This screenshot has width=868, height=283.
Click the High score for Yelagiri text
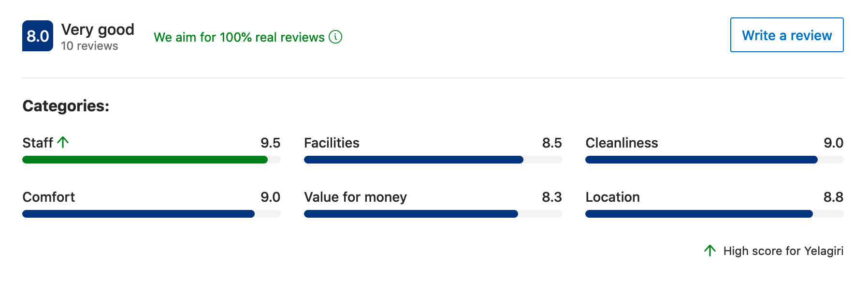[783, 251]
